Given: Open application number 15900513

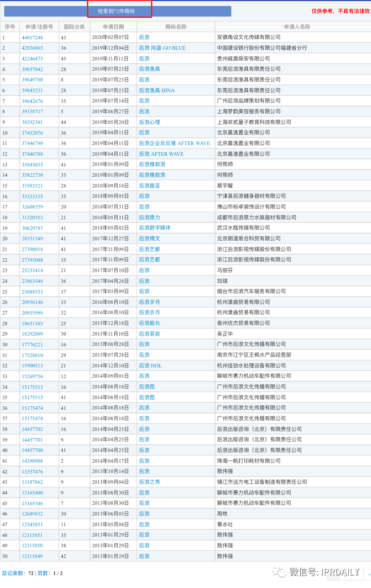Looking at the screenshot, I should 32,366.
